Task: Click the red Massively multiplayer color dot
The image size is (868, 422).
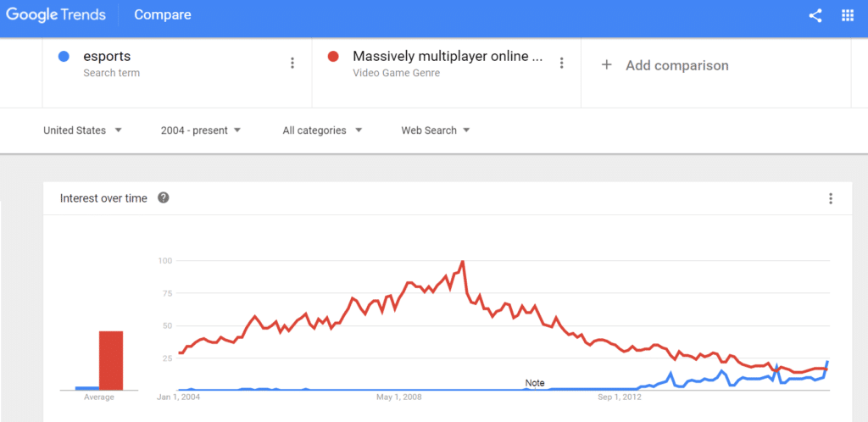Action: point(332,57)
